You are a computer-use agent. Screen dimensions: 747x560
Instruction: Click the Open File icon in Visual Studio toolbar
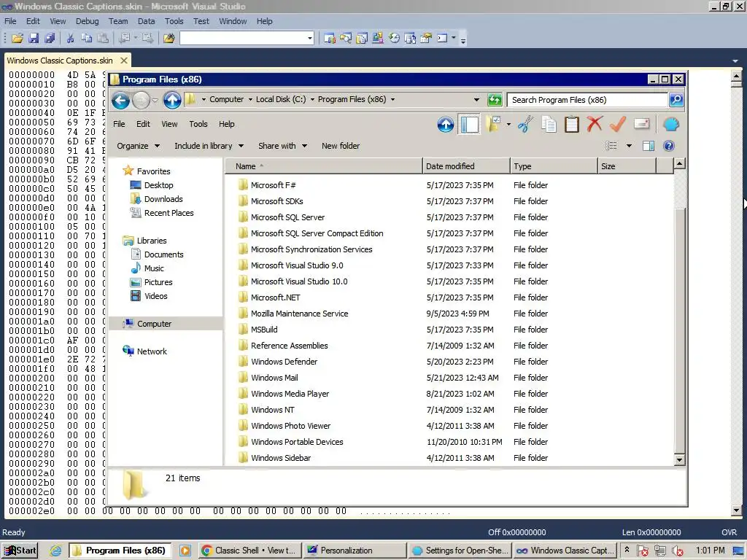[18, 38]
